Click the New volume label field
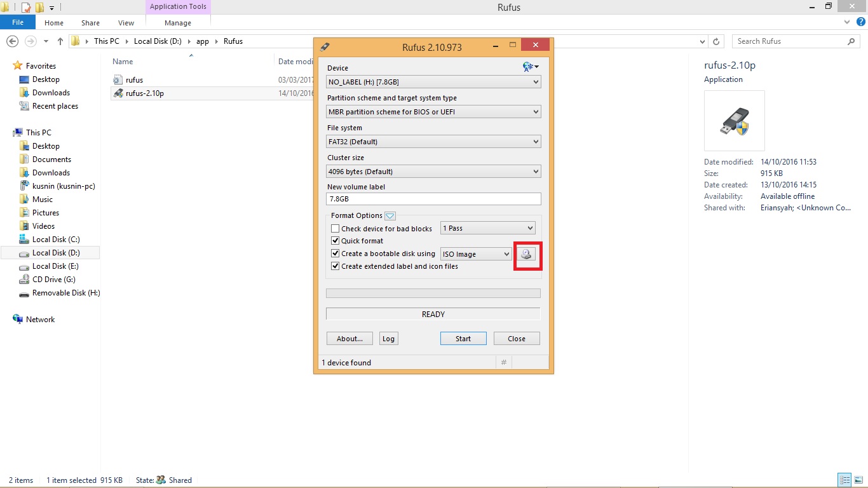Viewport: 868px width, 488px height. [x=434, y=199]
